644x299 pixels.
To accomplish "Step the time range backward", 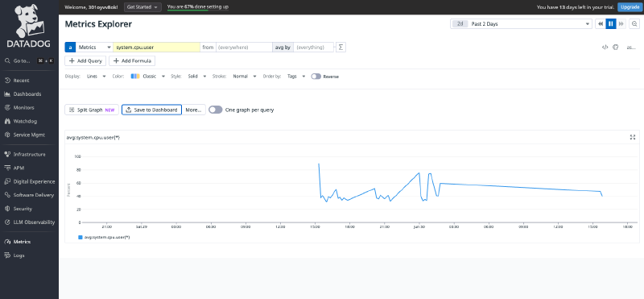I will tap(601, 24).
